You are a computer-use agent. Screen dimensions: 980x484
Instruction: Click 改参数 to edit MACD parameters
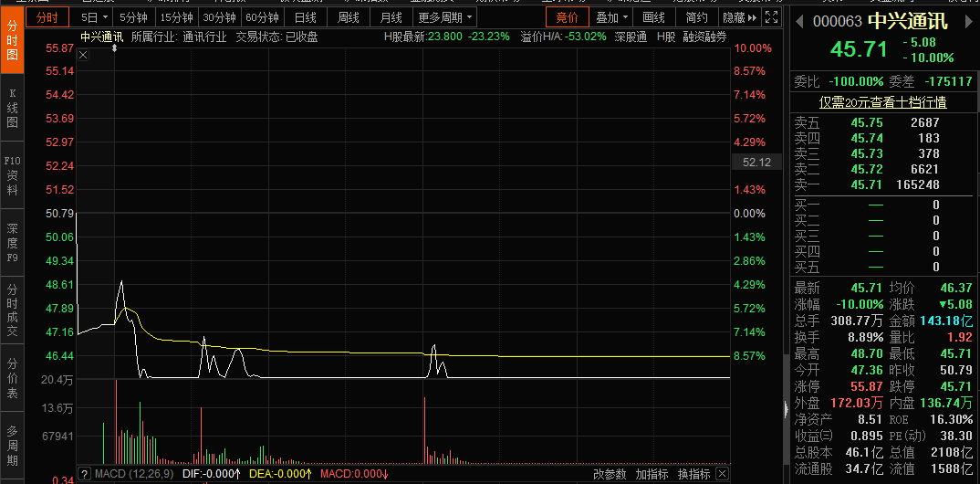point(610,473)
